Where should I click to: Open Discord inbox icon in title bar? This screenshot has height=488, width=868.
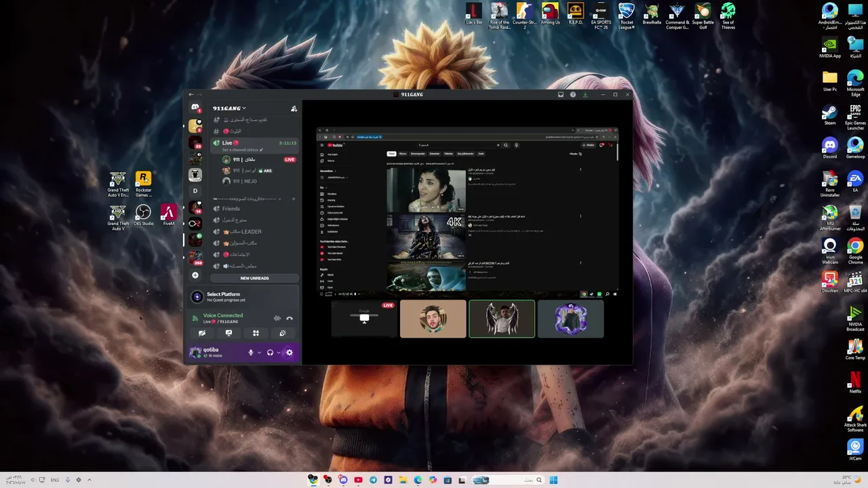pyautogui.click(x=561, y=95)
